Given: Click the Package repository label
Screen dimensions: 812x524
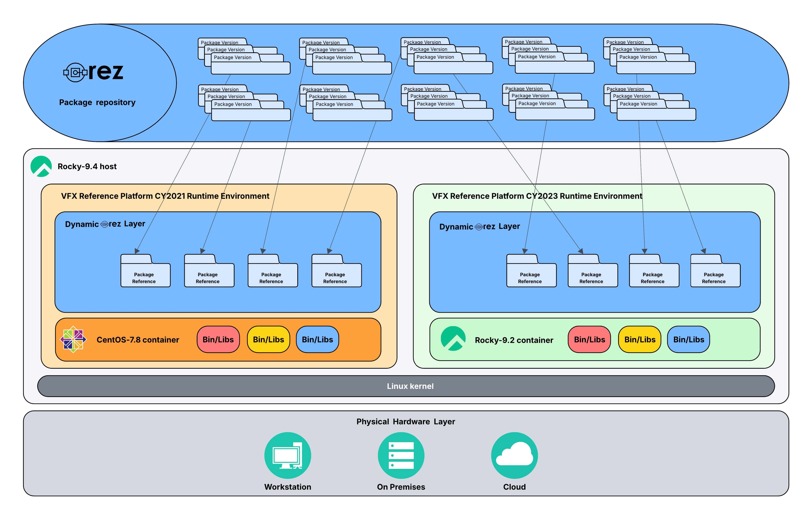Looking at the screenshot, I should (97, 102).
